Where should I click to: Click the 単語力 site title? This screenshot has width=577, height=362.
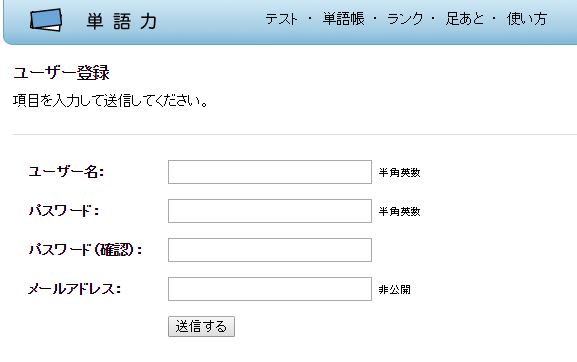[122, 21]
